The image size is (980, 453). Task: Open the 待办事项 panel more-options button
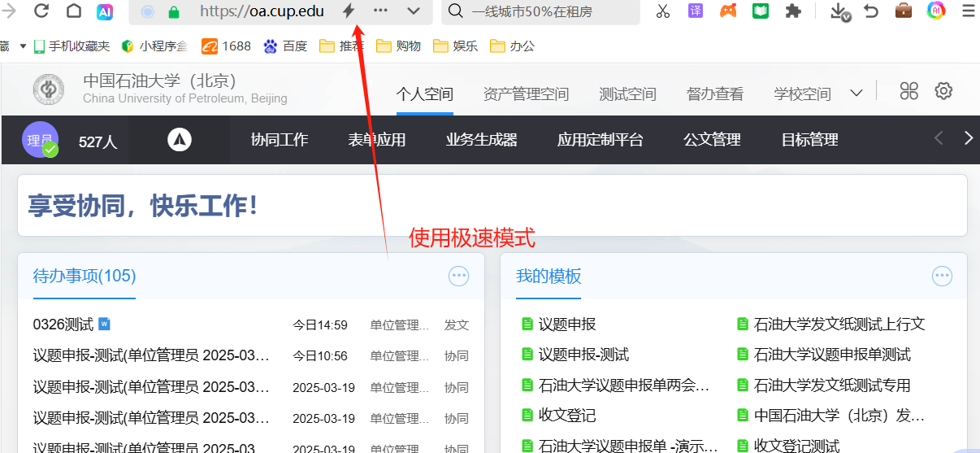(458, 277)
